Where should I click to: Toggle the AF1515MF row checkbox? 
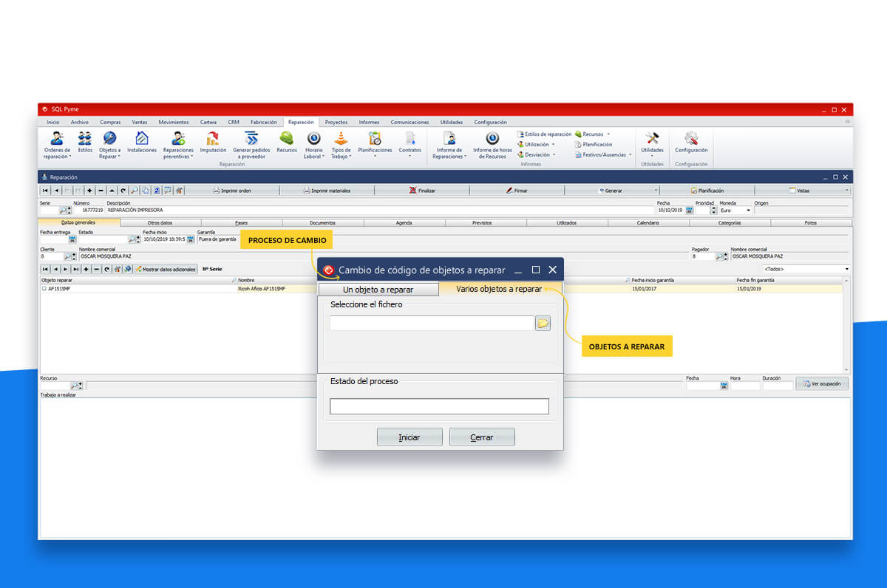click(44, 289)
